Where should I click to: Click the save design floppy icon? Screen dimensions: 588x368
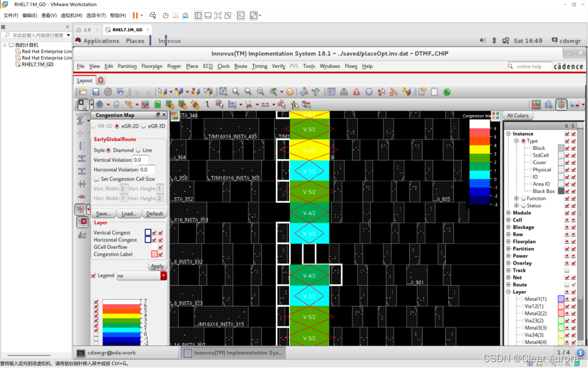point(96,92)
